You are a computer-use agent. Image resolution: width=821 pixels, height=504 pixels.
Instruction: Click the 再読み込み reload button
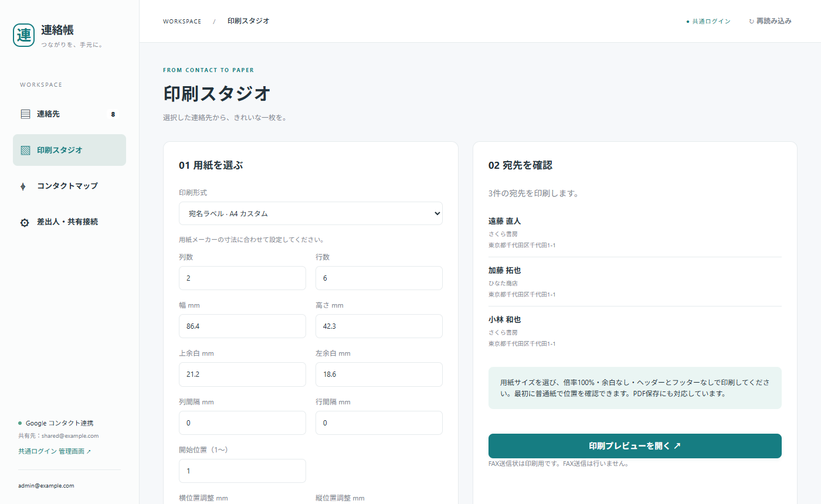click(770, 21)
